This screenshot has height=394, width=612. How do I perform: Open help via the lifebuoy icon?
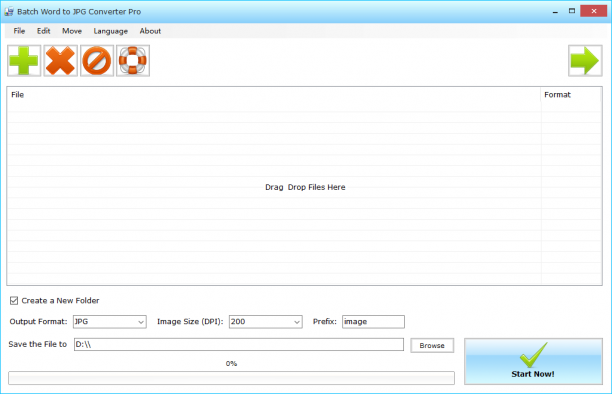[133, 61]
